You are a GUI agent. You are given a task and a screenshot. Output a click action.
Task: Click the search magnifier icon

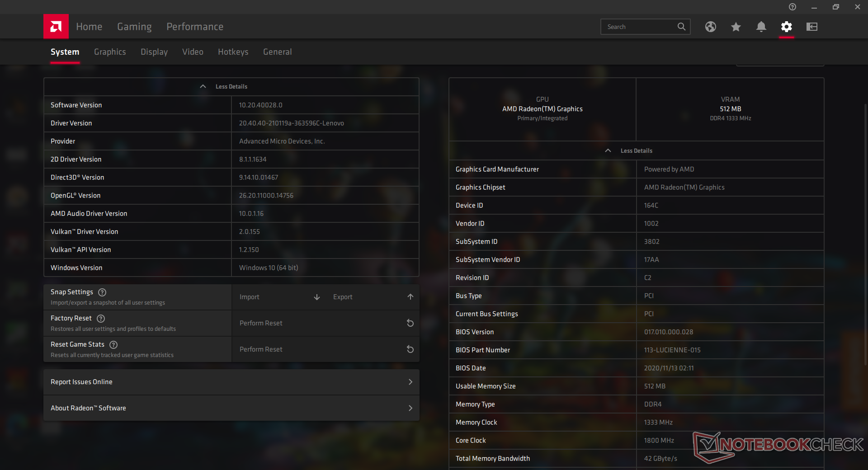pos(681,27)
